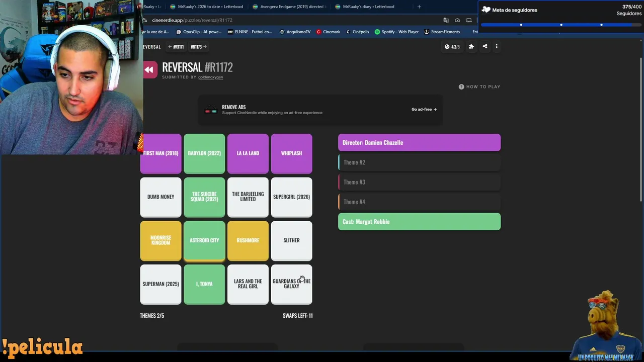Open the Spotify – Web Player bookmark

[x=396, y=32]
